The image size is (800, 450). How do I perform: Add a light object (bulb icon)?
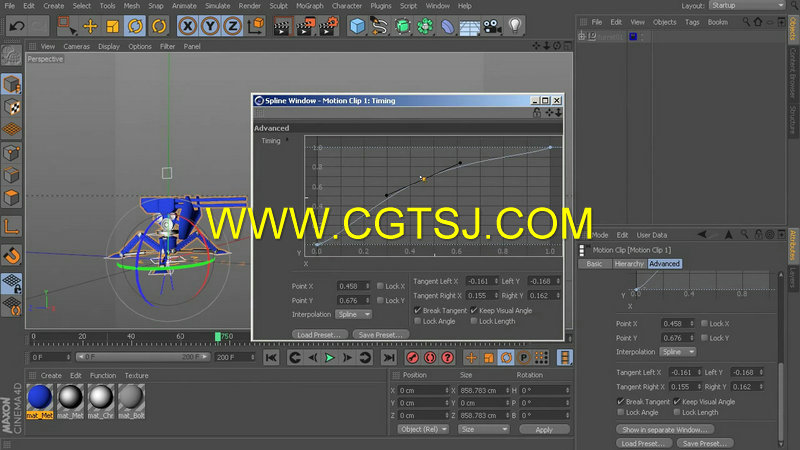515,26
